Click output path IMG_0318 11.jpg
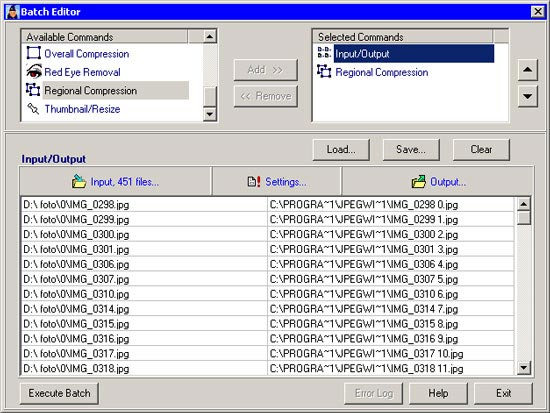 pos(391,368)
